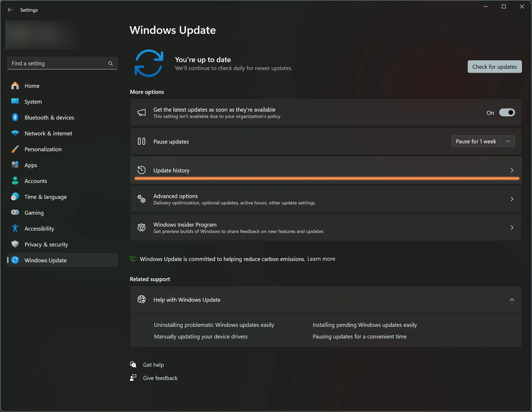This screenshot has height=412, width=532.
Task: Select Accessibility in the sidebar
Action: click(63, 229)
